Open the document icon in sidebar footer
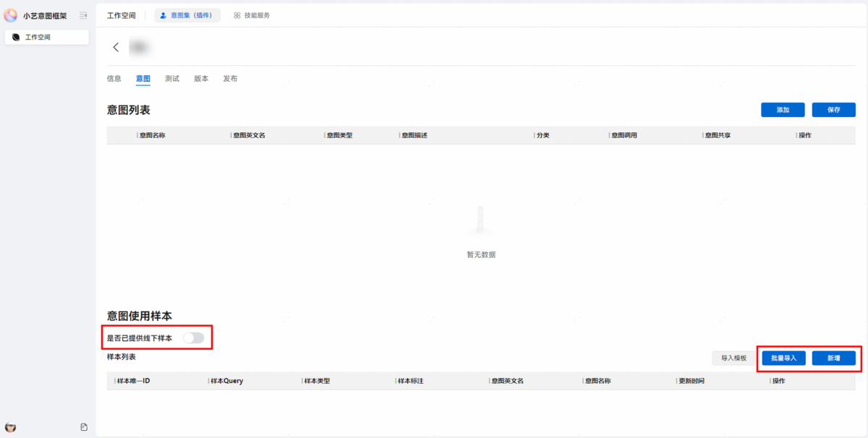The image size is (868, 438). (84, 427)
